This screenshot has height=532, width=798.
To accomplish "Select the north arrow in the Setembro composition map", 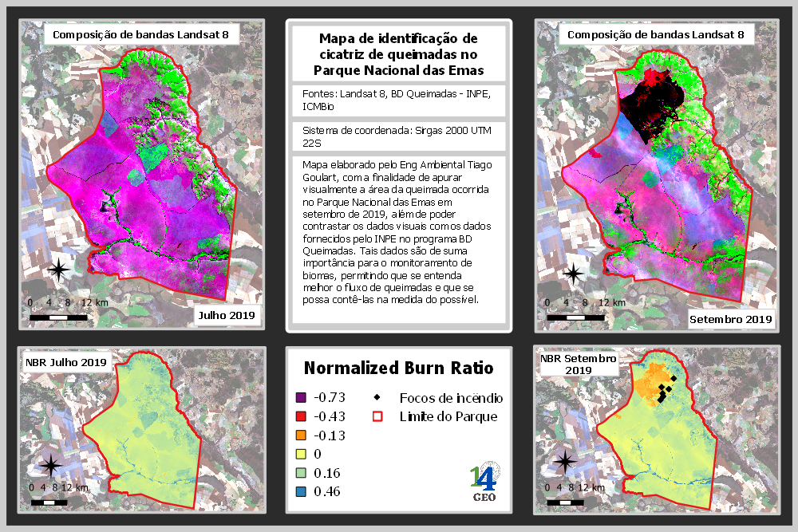I will pyautogui.click(x=575, y=273).
